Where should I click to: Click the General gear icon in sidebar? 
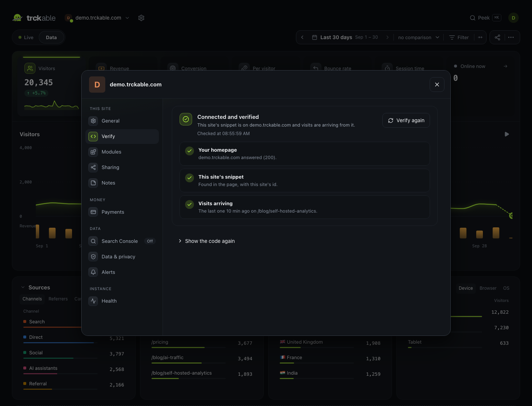93,121
